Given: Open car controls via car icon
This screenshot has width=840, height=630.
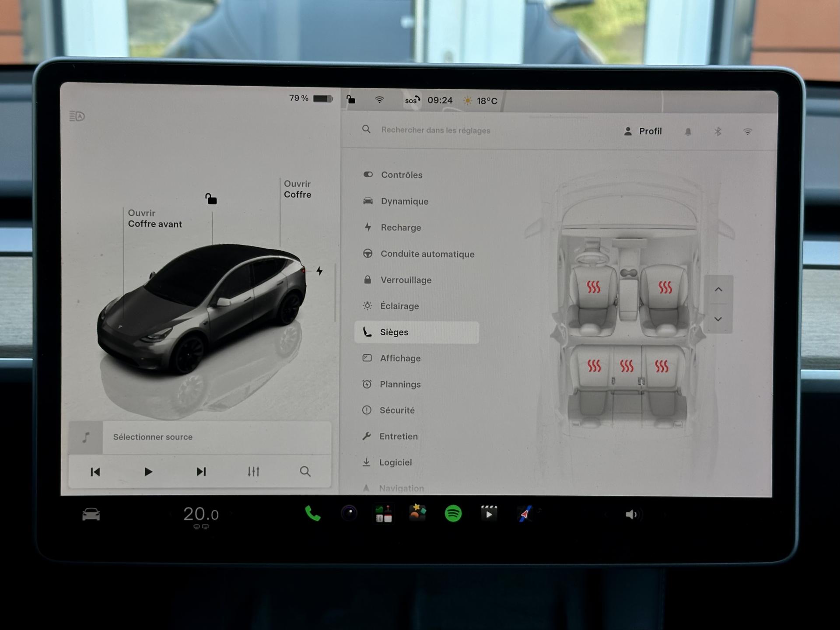Looking at the screenshot, I should (x=91, y=514).
